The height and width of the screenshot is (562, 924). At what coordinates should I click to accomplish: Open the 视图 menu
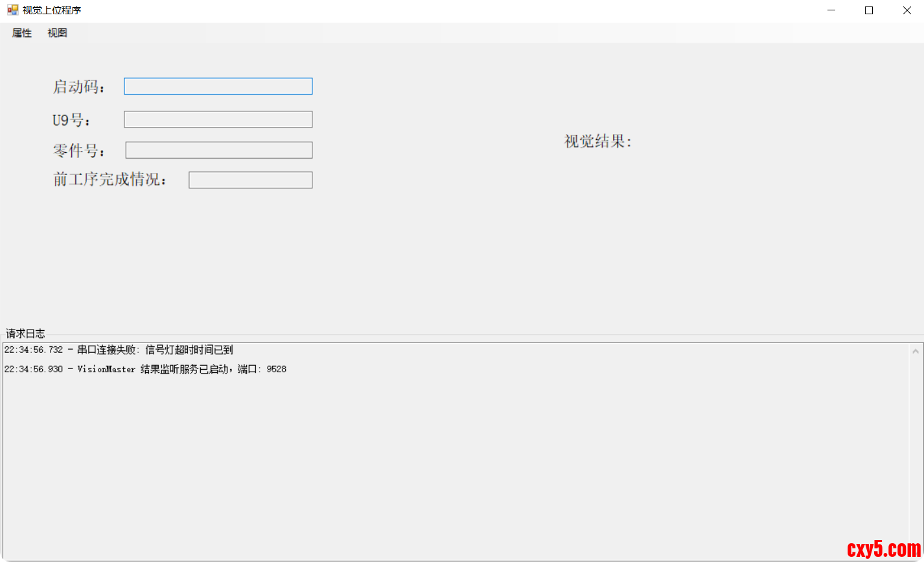(x=57, y=33)
